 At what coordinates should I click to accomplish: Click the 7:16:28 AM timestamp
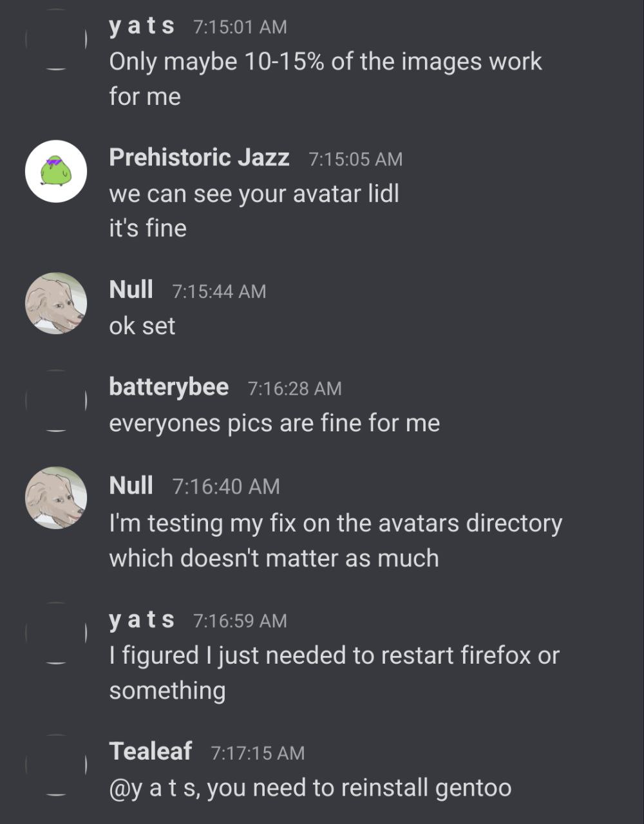(x=294, y=388)
